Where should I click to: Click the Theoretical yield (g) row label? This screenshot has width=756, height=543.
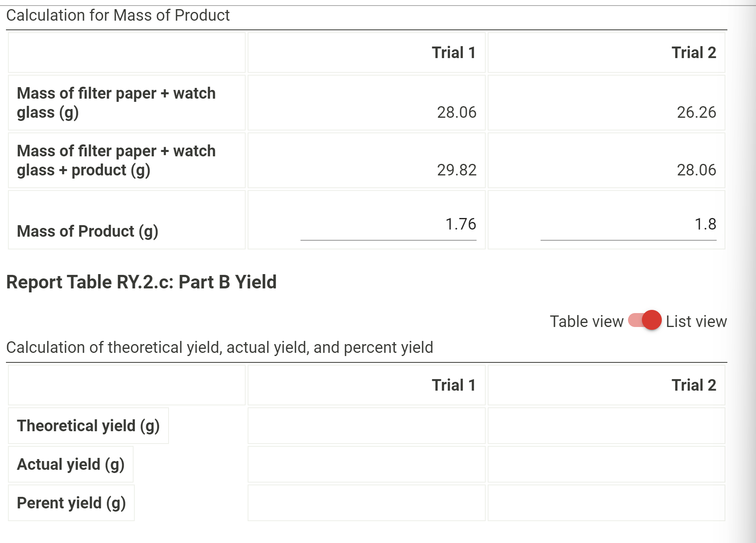pyautogui.click(x=89, y=426)
